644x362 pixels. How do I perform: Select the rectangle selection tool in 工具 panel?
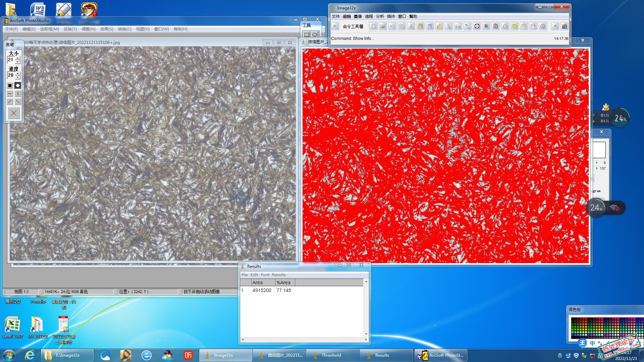click(x=307, y=35)
